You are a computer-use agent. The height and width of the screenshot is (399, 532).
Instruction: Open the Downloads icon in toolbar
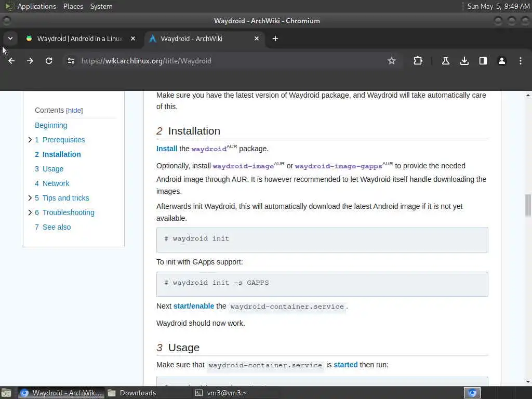(x=464, y=61)
